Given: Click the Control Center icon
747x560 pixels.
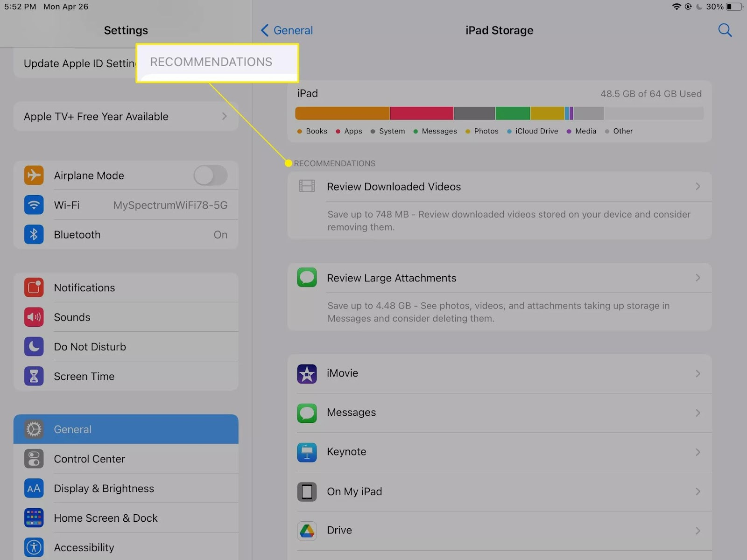Looking at the screenshot, I should coord(34,459).
